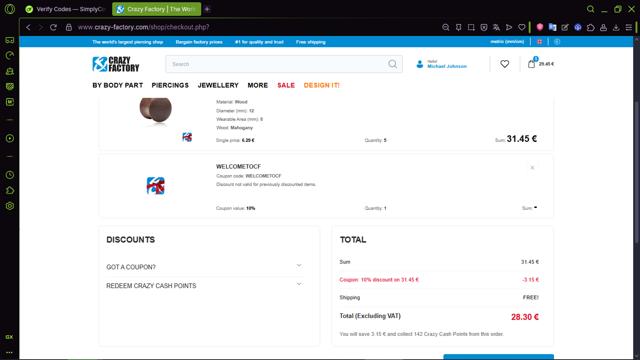Click the blue checkout button at bottom

pos(498,357)
